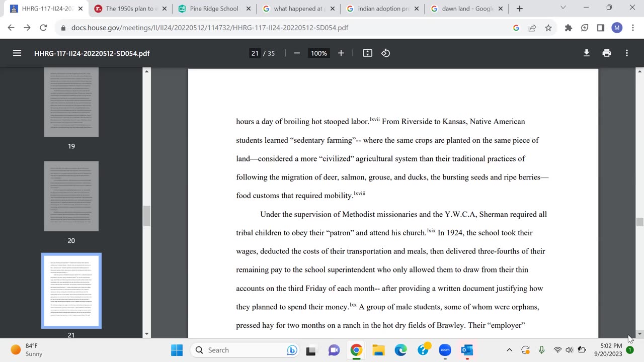Click the page number field 21
Viewport: 644px width, 362px height.
coord(255,53)
